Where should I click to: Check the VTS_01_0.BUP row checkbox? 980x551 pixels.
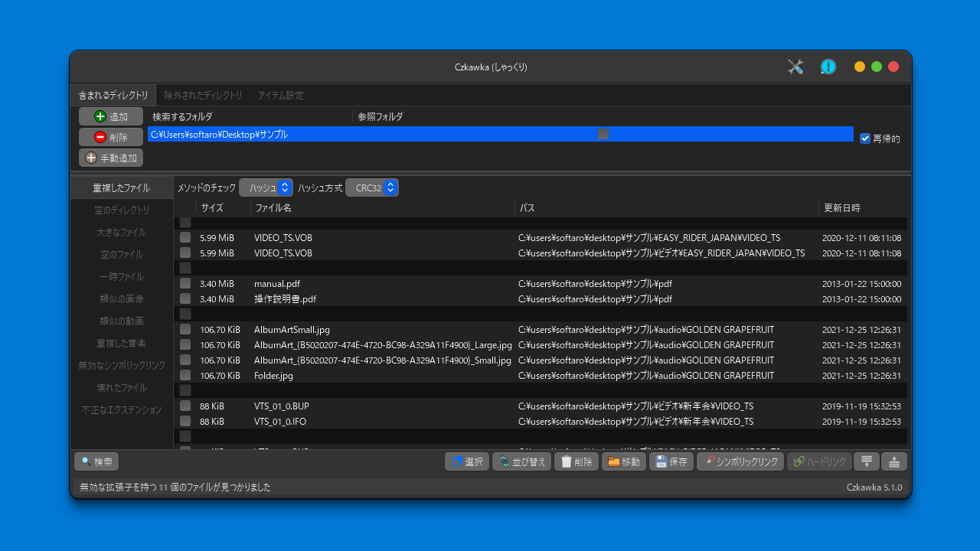click(185, 406)
